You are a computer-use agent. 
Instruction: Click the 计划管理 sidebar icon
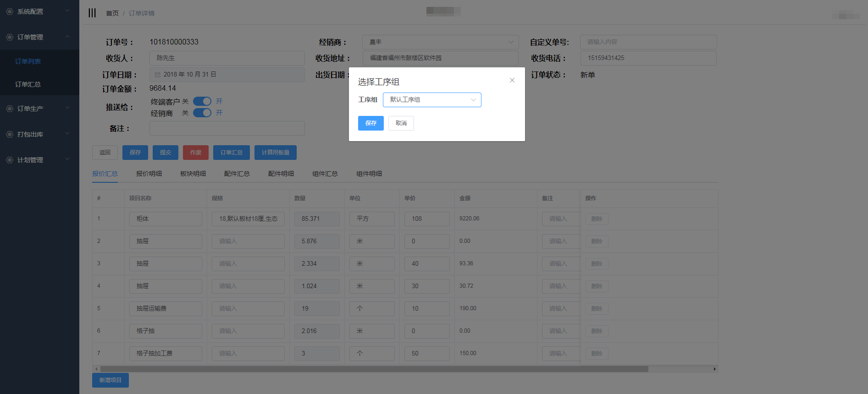coord(9,160)
